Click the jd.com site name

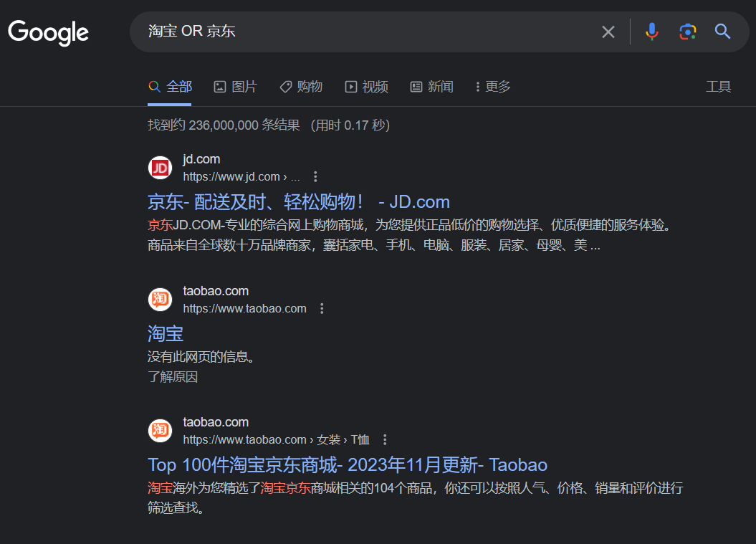point(201,159)
